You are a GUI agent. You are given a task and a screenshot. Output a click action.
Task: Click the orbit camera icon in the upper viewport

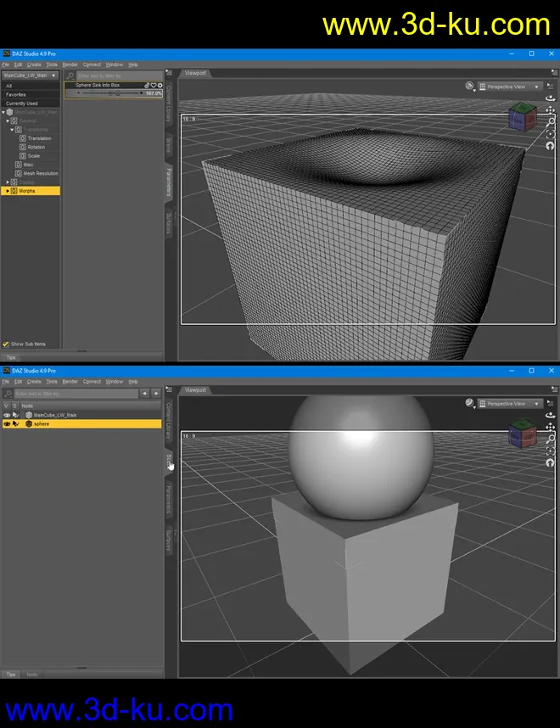point(551,98)
